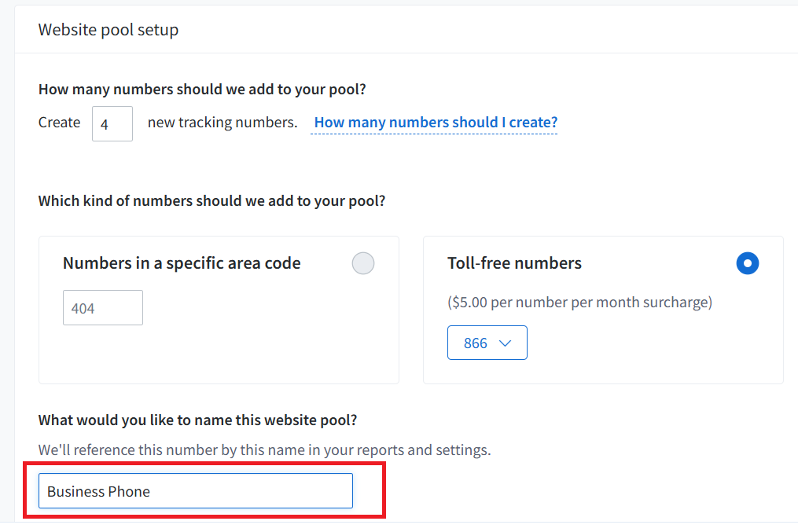
Task: Open "How many numbers should I create?" link
Action: 436,123
